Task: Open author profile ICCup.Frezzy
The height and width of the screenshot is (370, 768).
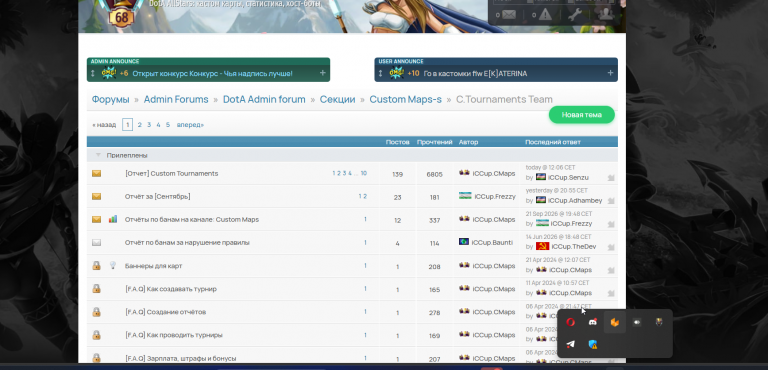Action: (495, 197)
